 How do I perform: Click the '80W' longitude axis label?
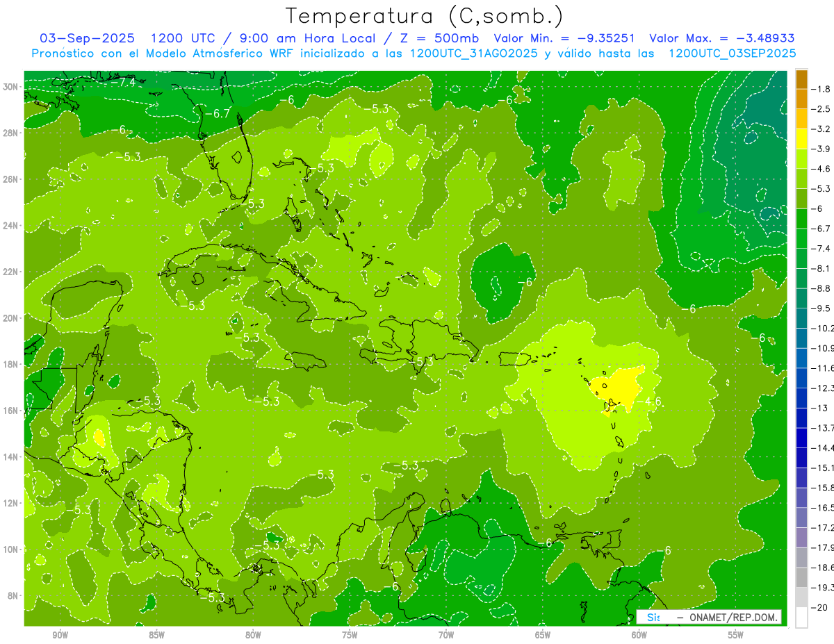tap(253, 635)
